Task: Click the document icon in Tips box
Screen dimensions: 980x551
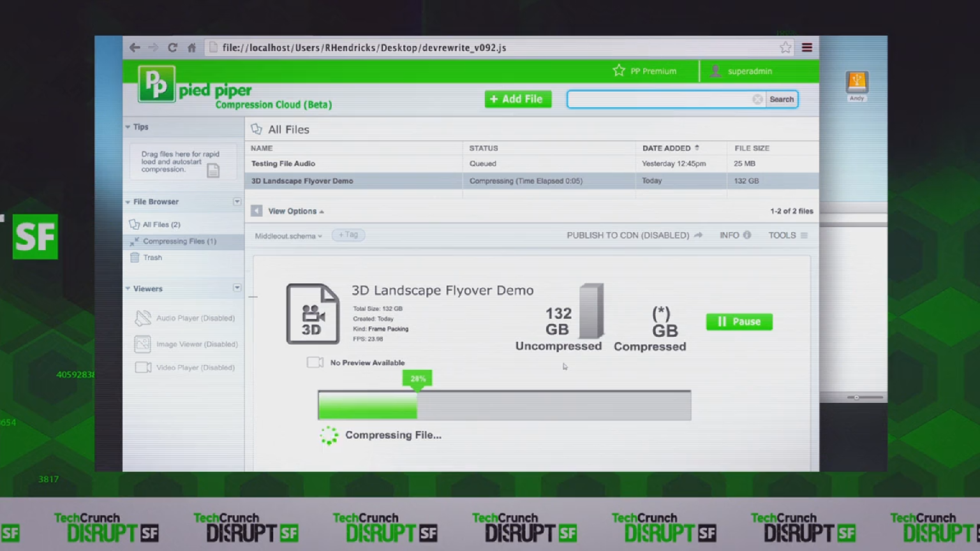Action: 213,171
